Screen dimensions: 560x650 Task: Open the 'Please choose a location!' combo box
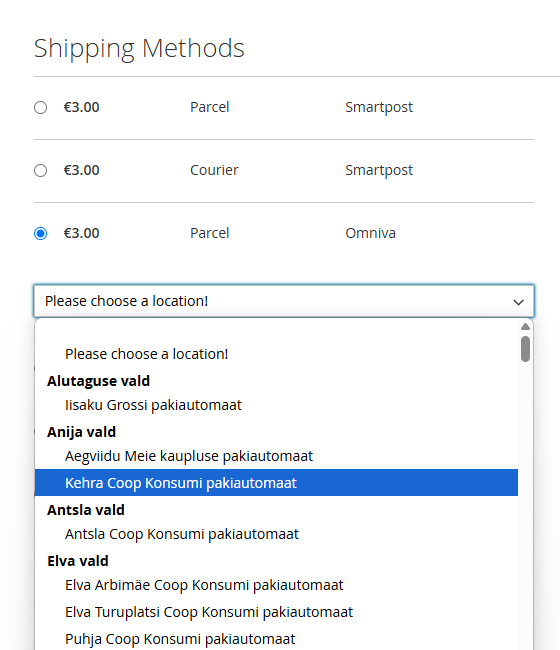[x=284, y=301]
